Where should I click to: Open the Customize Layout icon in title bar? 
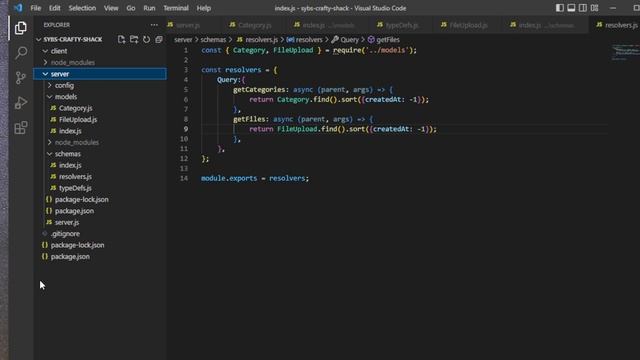(x=594, y=8)
